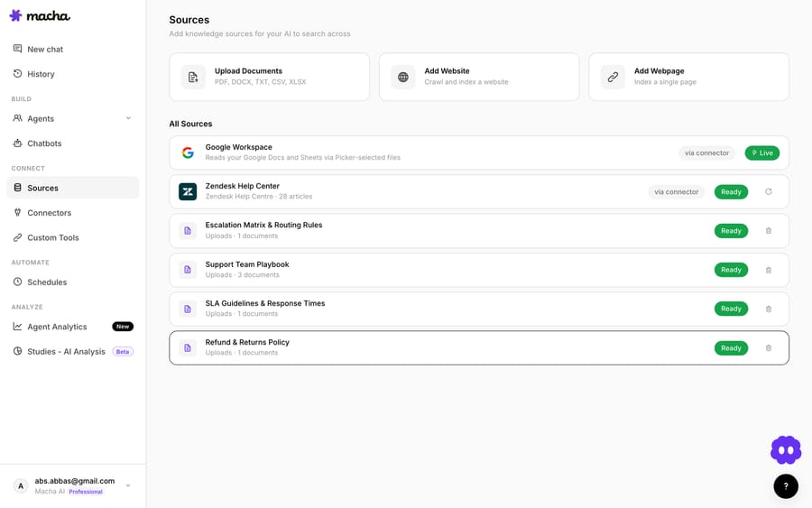Image resolution: width=812 pixels, height=508 pixels.
Task: Click the SLA Guidelines & Response Times title
Action: click(x=265, y=303)
